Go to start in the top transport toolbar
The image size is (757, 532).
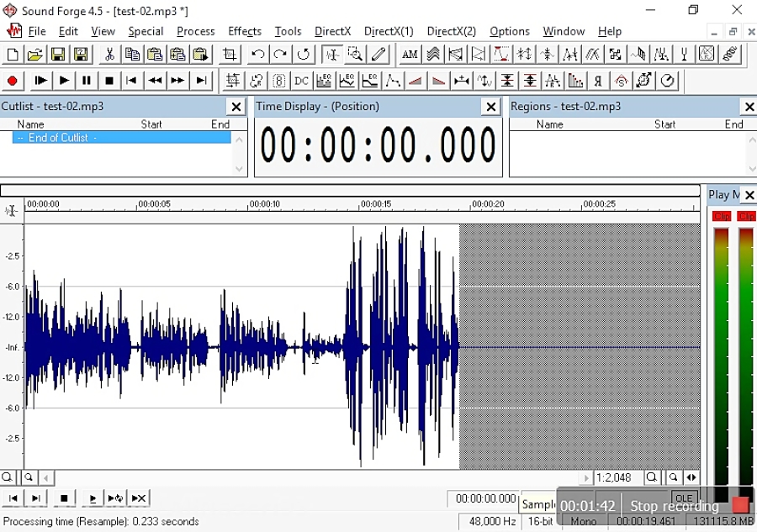(131, 81)
